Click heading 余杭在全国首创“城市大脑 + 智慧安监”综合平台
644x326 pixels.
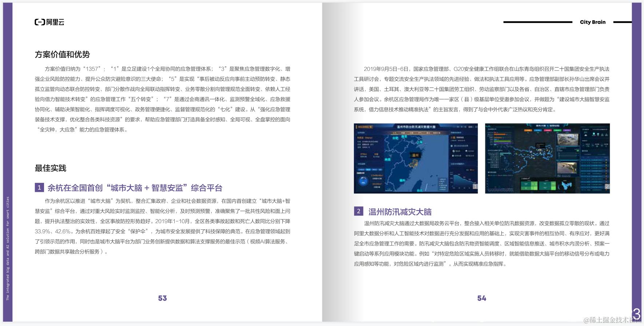click(x=135, y=188)
